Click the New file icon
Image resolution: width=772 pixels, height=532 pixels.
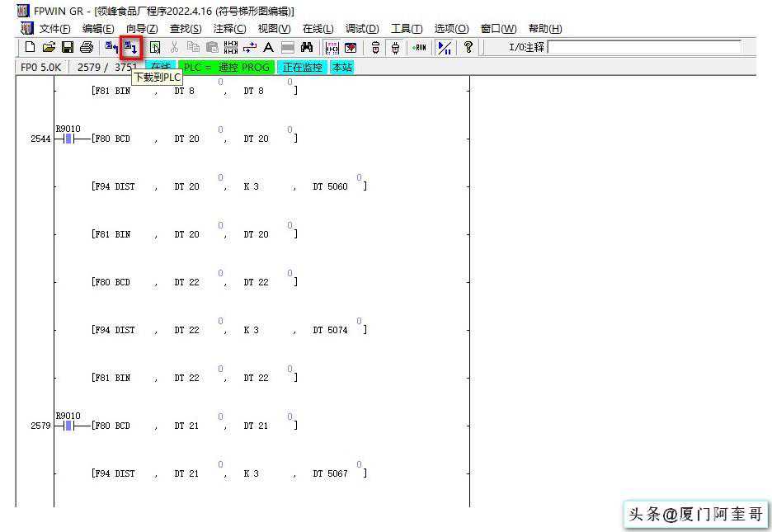pos(31,48)
